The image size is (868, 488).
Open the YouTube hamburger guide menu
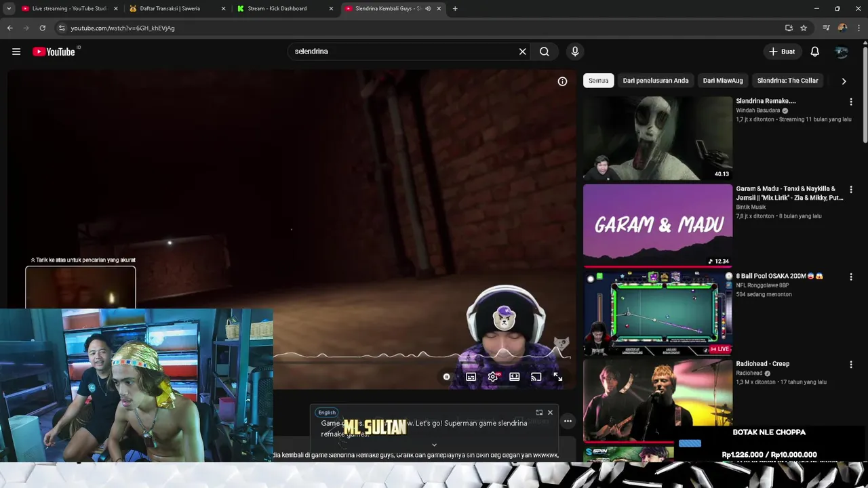[16, 52]
